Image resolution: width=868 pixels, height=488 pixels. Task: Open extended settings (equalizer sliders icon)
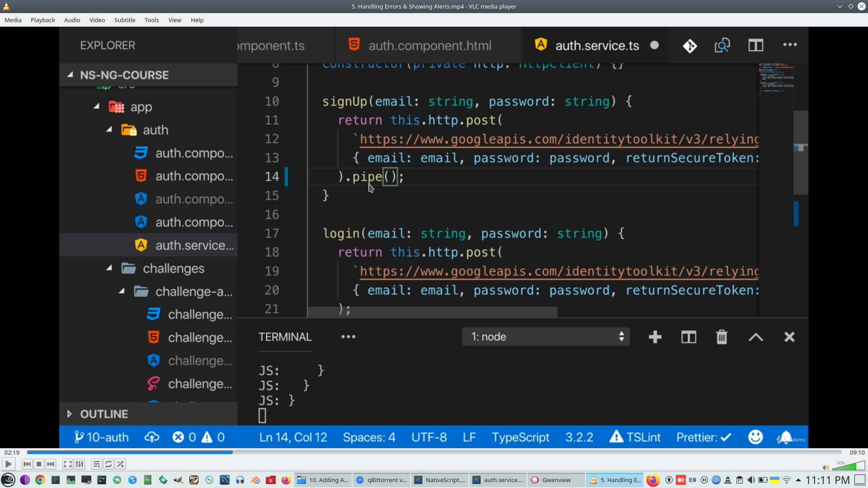tap(80, 464)
